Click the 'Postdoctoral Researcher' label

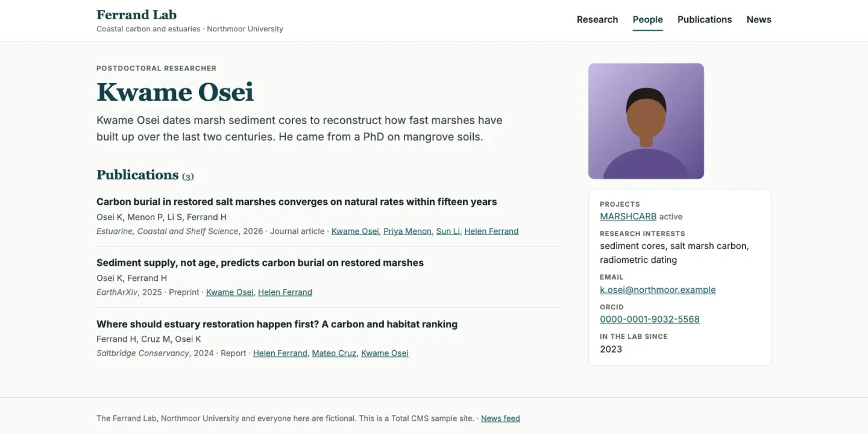tap(156, 69)
